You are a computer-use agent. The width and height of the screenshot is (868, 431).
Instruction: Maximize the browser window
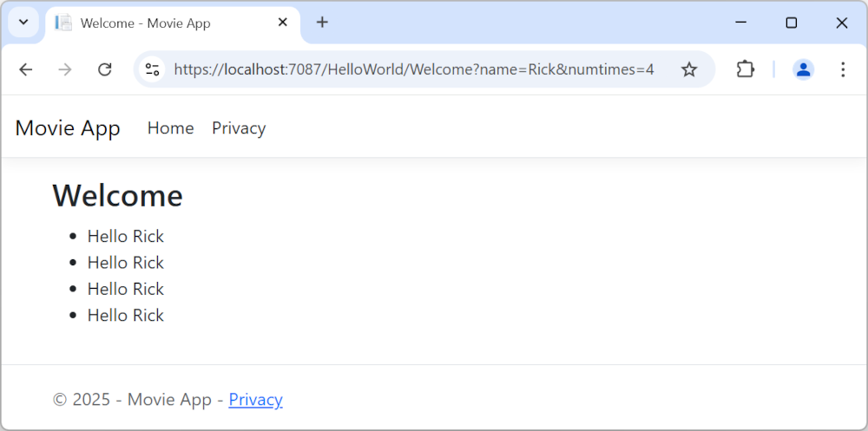click(x=791, y=23)
